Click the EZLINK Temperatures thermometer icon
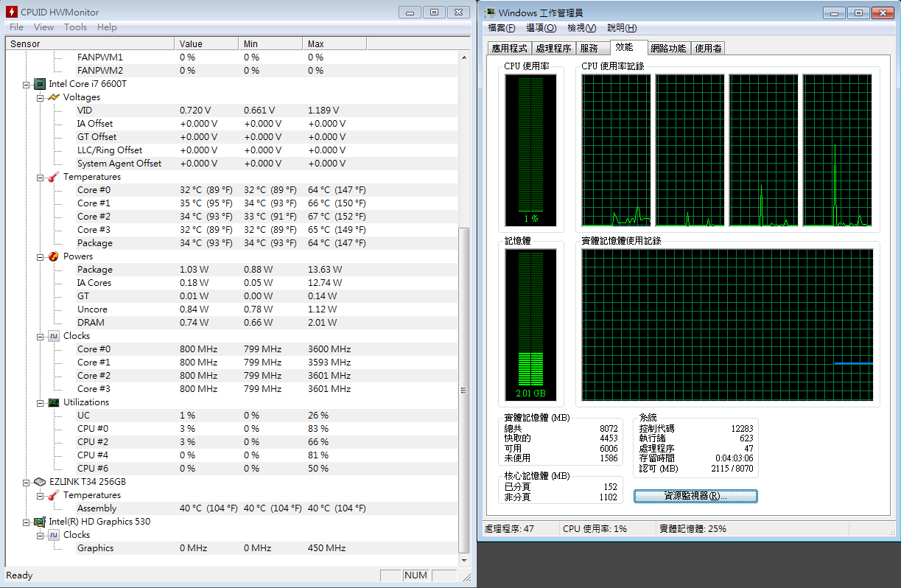Screen dimensions: 901x588 tap(54, 495)
